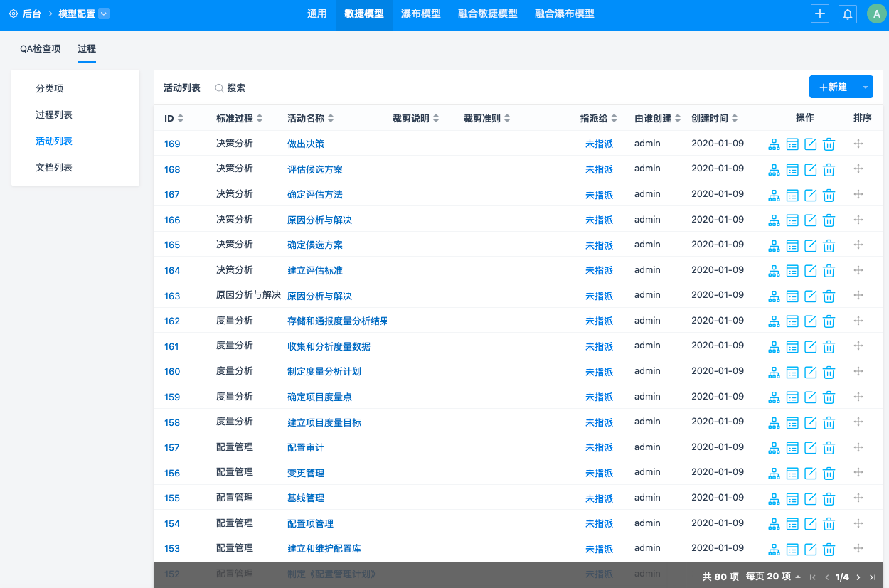The image size is (889, 588).
Task: Click the 新建 button
Action: 834,87
